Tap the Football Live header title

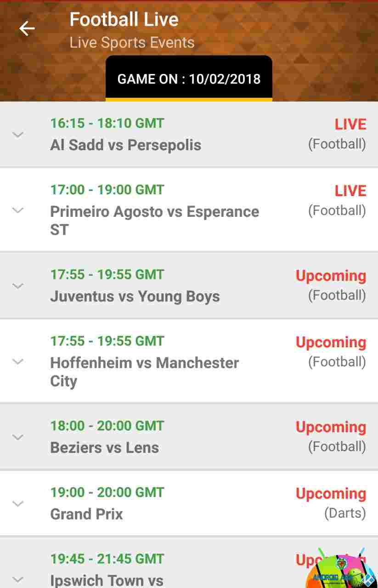[x=124, y=19]
